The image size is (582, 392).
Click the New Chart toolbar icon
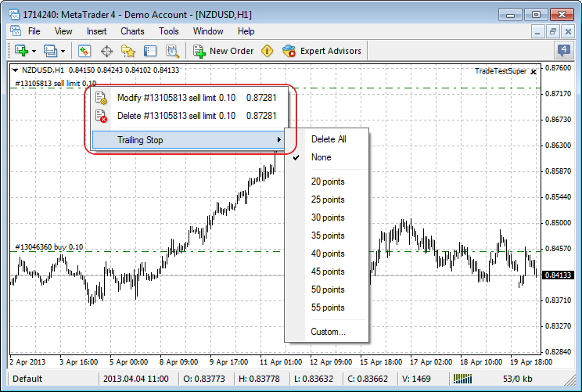click(x=22, y=51)
